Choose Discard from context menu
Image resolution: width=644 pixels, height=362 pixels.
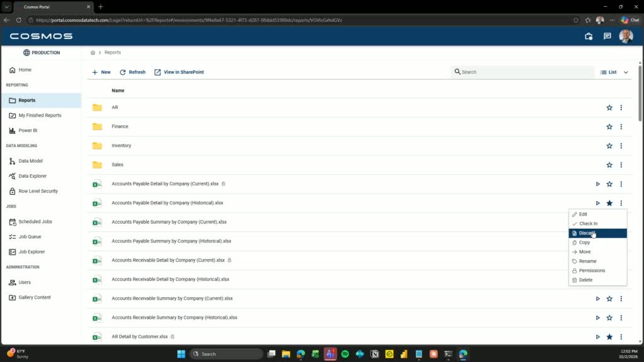click(x=597, y=233)
